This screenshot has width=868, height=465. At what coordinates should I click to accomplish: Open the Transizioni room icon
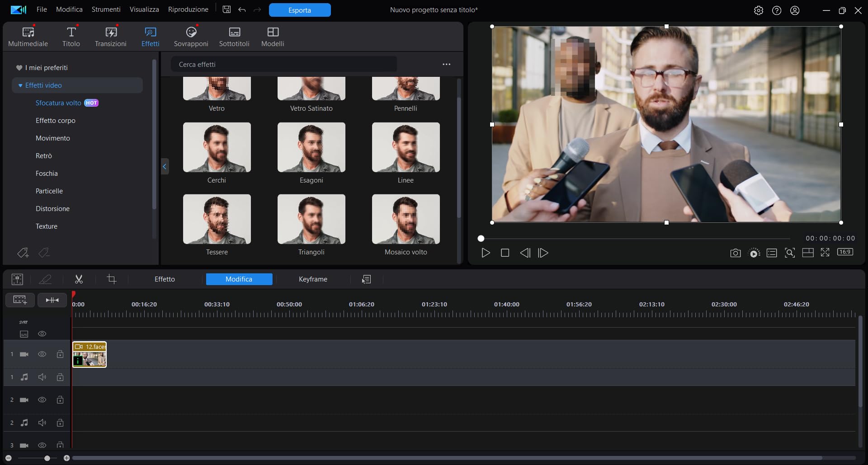point(111,37)
